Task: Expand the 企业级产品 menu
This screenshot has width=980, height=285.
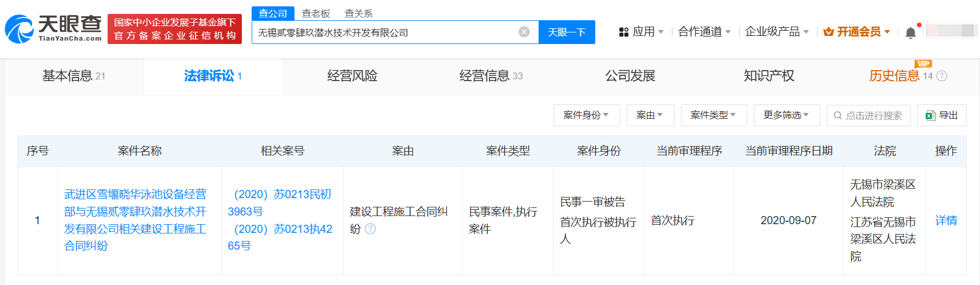Action: (x=776, y=32)
